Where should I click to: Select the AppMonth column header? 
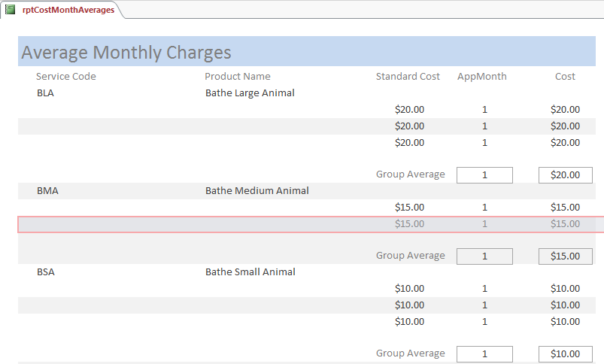point(482,76)
